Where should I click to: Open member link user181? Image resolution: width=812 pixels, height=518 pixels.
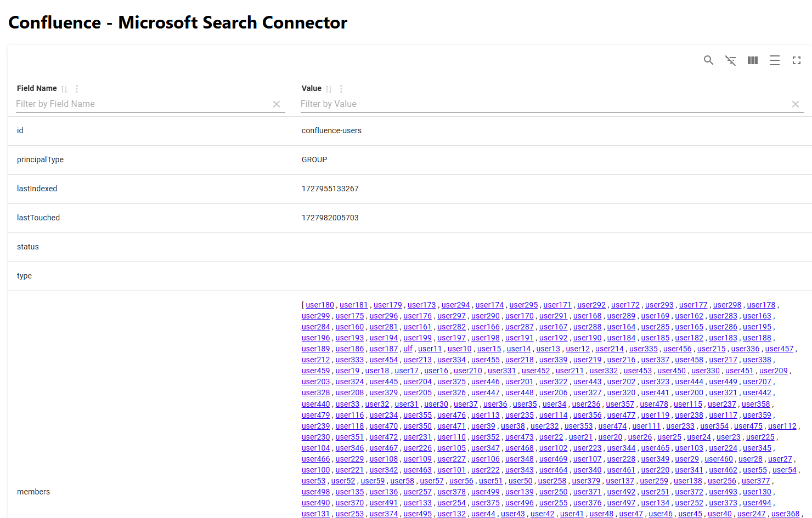pos(354,305)
